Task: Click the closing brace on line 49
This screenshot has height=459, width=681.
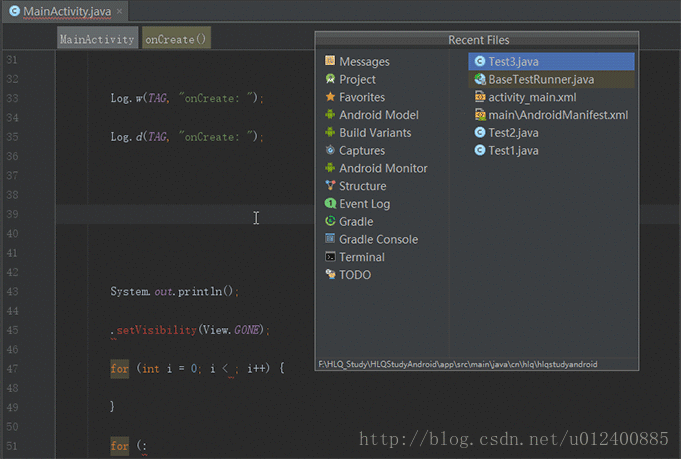Action: pos(112,406)
